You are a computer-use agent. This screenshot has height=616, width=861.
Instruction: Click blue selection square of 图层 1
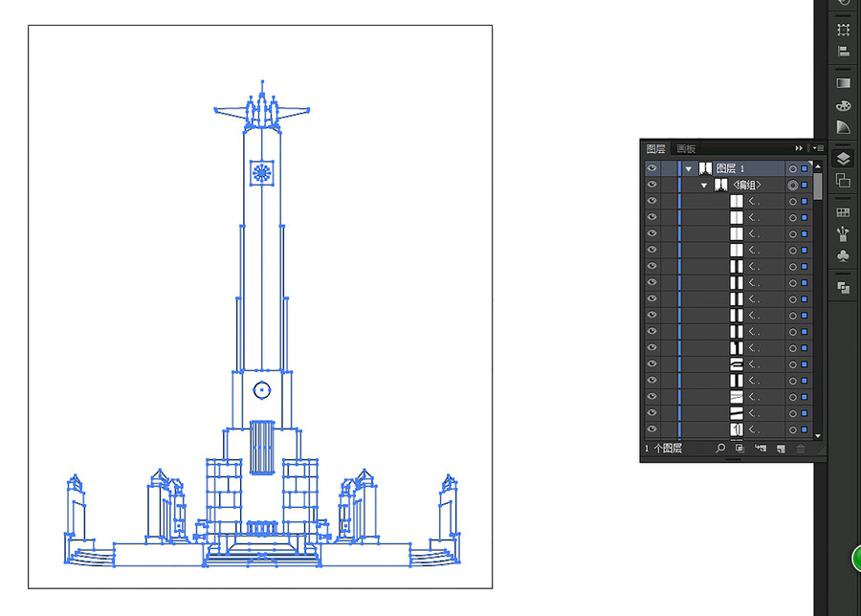pos(805,168)
